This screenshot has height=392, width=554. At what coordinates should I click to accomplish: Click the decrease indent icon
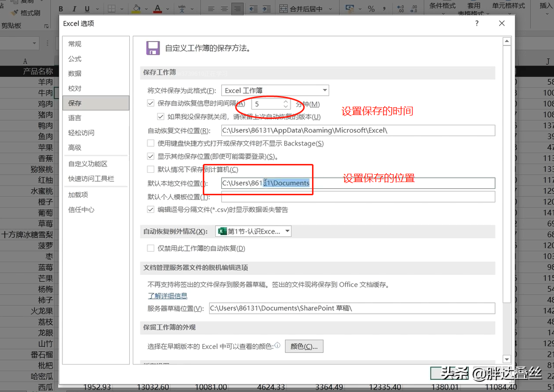click(253, 9)
